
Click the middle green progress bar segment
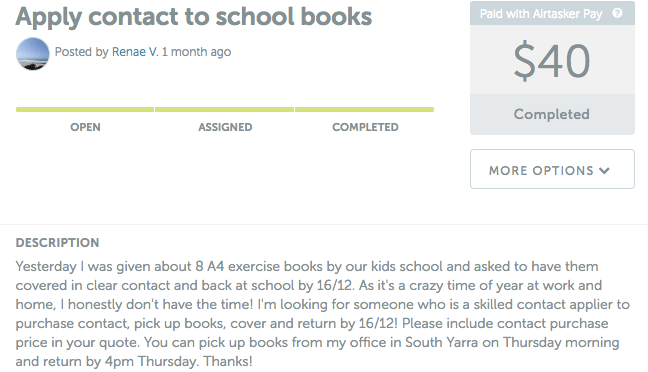(x=224, y=110)
